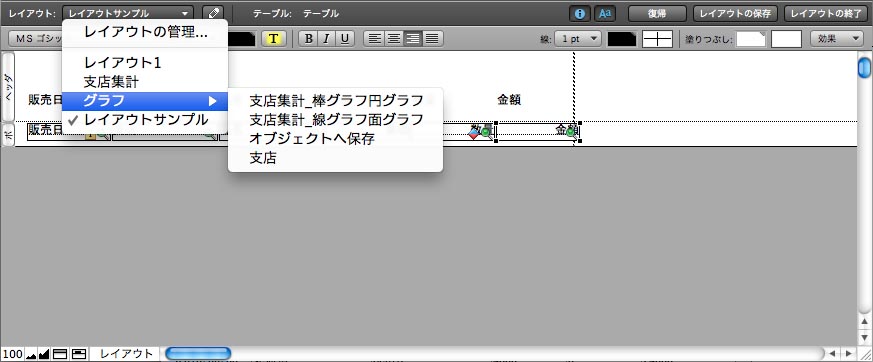Apply justified text alignment
Screen dimensions: 873x362
(432, 38)
